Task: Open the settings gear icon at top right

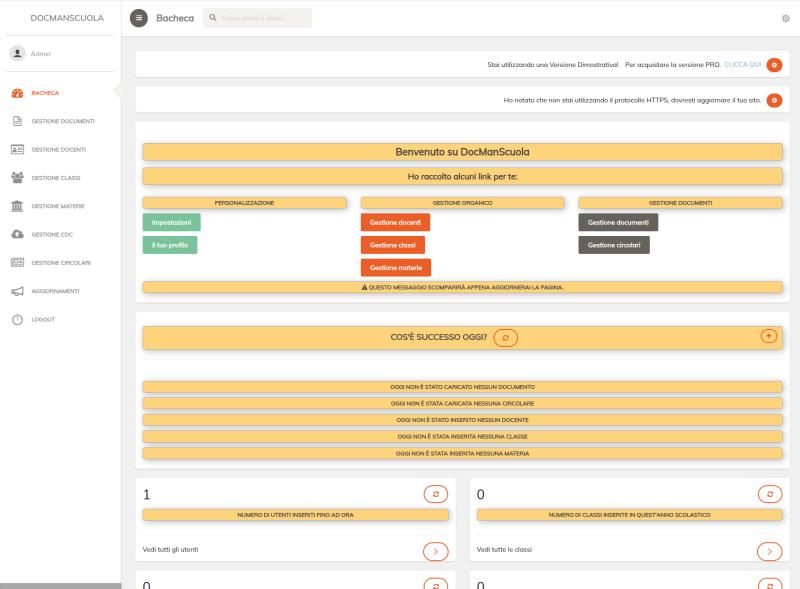Action: (x=785, y=18)
